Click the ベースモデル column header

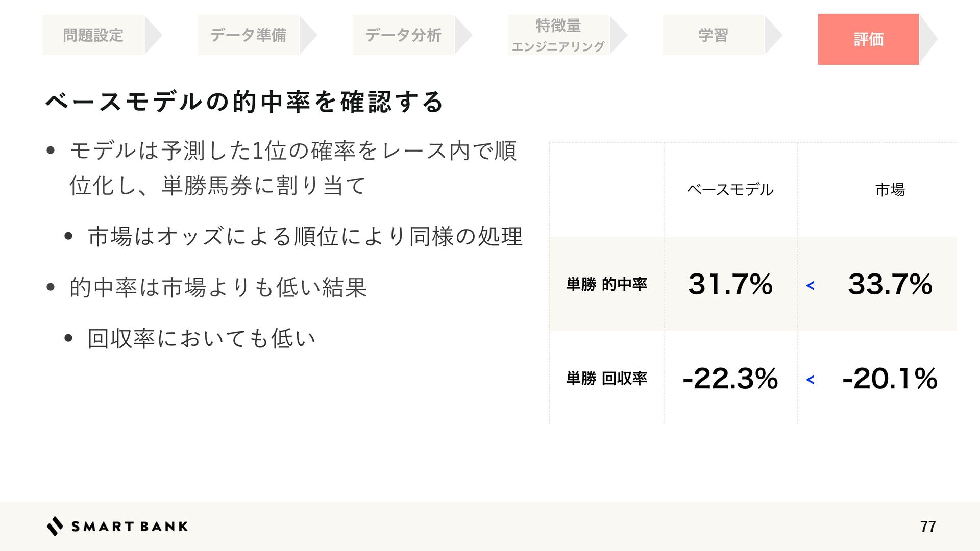(730, 190)
